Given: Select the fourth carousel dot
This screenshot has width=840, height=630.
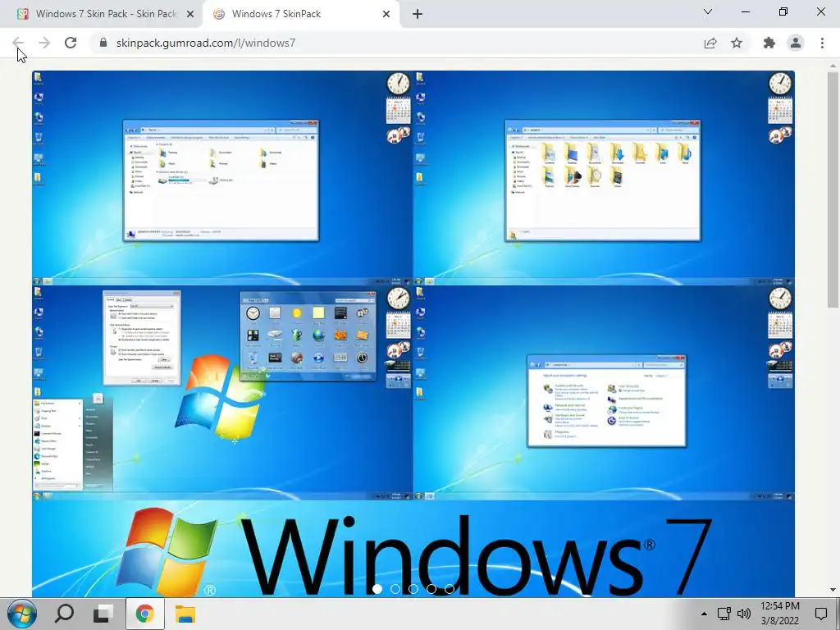Looking at the screenshot, I should coord(431,589).
